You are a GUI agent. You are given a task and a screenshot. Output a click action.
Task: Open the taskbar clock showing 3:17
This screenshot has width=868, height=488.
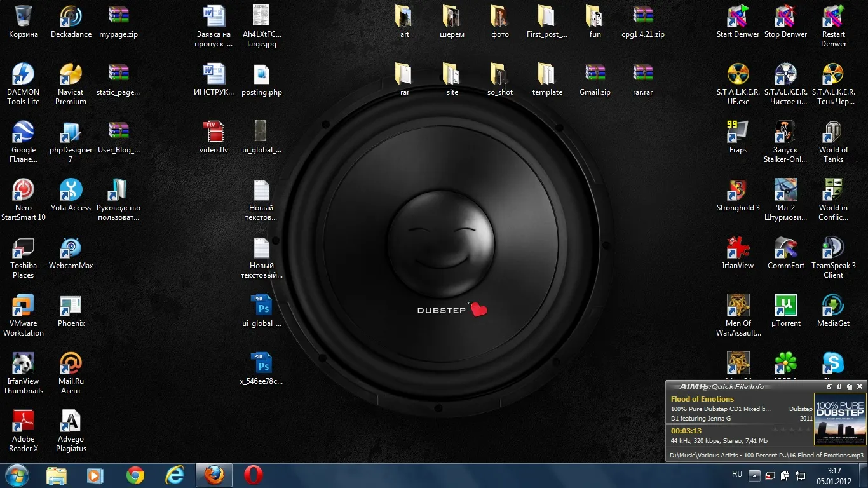coord(834,475)
